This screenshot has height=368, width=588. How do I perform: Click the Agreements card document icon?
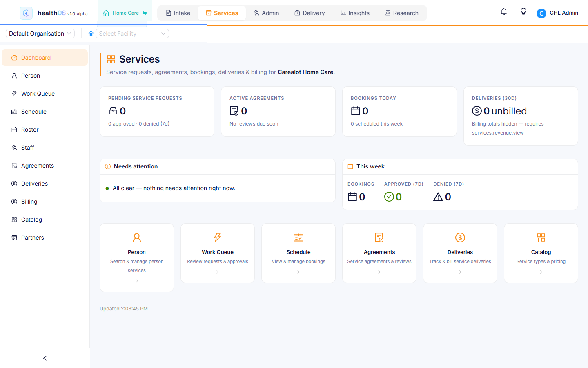click(379, 238)
